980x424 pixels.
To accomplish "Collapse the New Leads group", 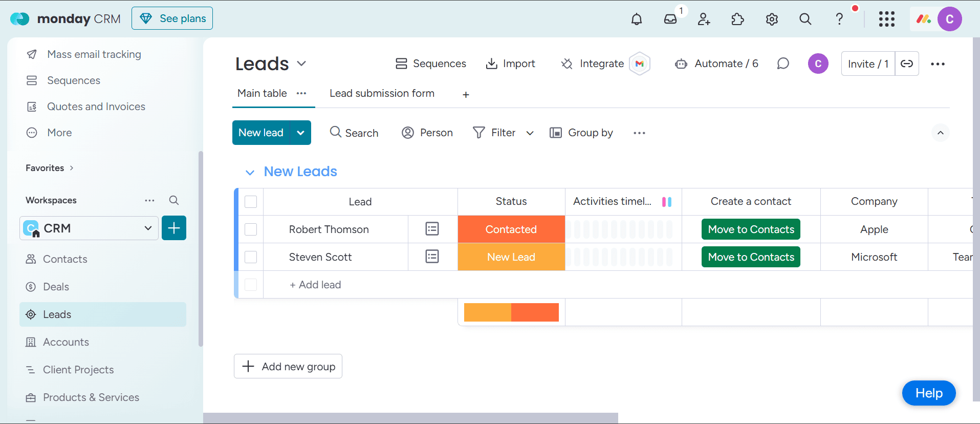I will click(250, 173).
